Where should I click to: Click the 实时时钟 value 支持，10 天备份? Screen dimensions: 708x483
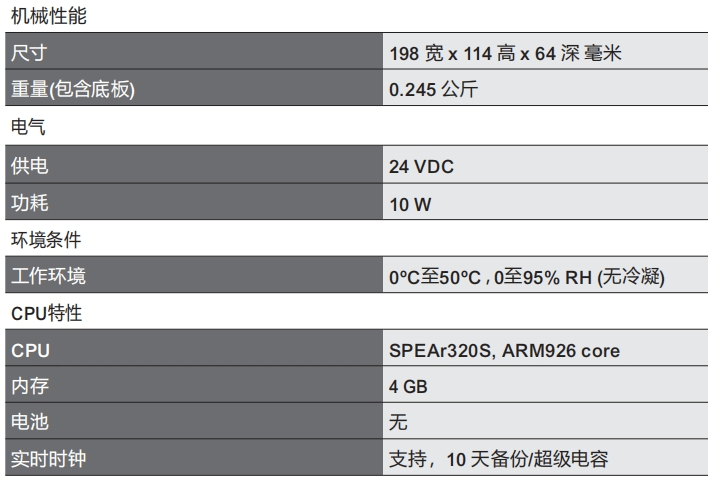pos(458,459)
